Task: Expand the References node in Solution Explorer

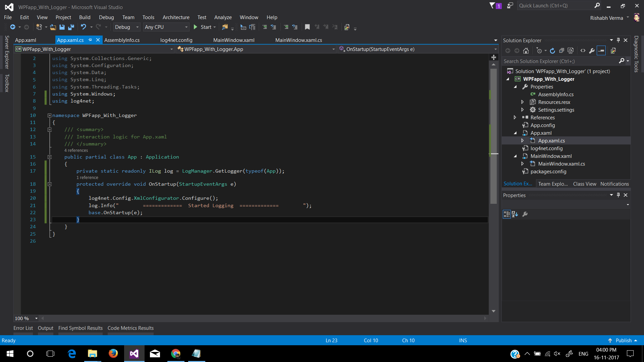Action: [x=516, y=117]
